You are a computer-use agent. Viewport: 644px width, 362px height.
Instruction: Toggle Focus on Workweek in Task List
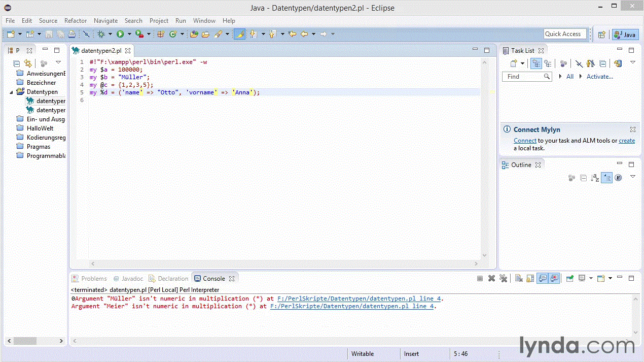pos(563,63)
